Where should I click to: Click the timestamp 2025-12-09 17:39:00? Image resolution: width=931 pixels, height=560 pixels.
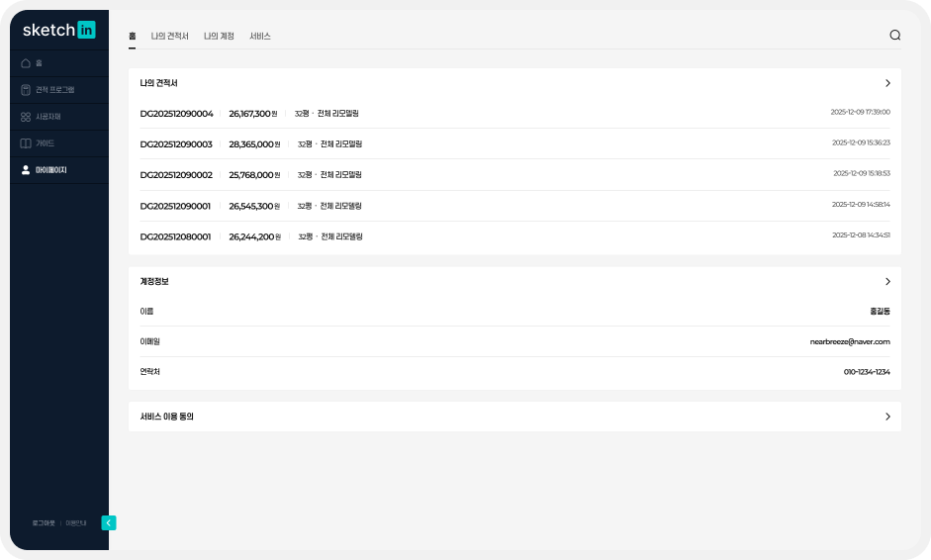tap(861, 112)
